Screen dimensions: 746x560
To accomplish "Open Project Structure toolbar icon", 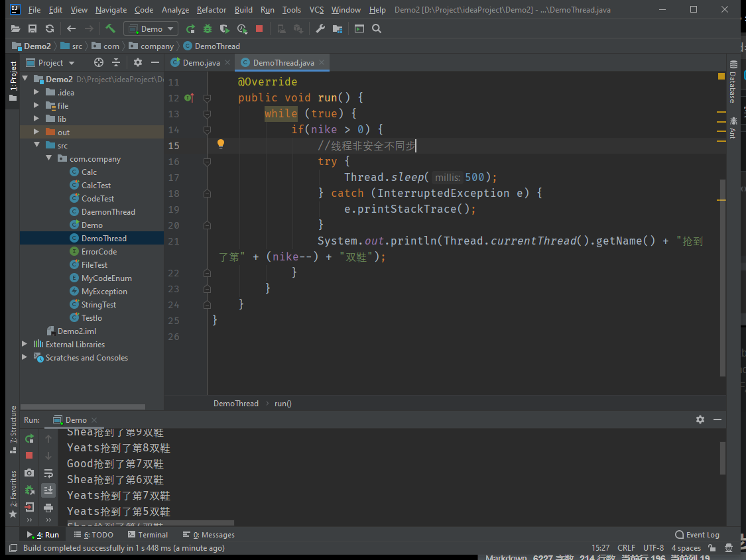I will (338, 29).
